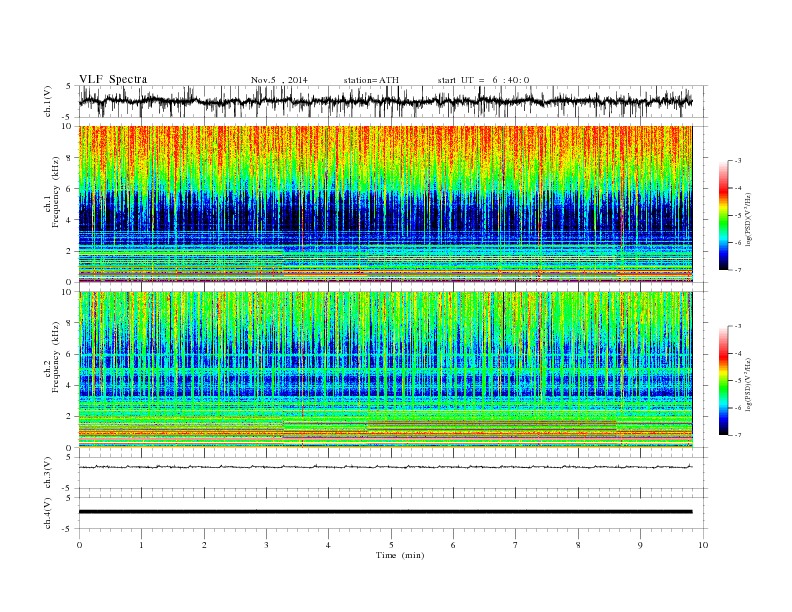This screenshot has height=612, width=792.
Task: Click the thick black ch.4 voltage trace
Action: point(385,512)
